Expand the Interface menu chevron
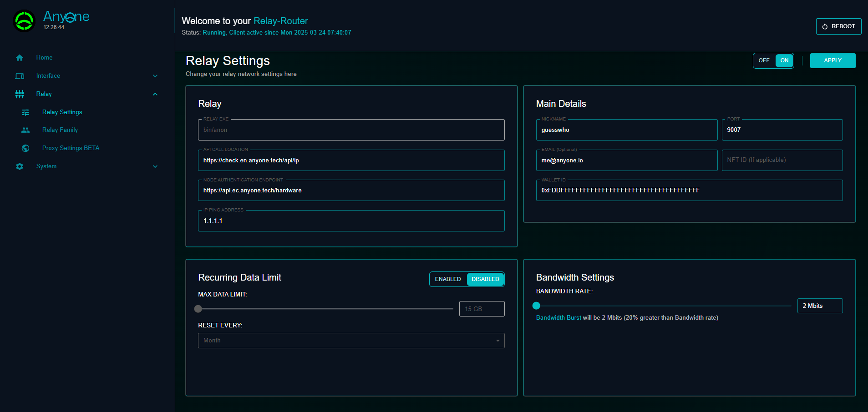The image size is (868, 412). point(155,76)
